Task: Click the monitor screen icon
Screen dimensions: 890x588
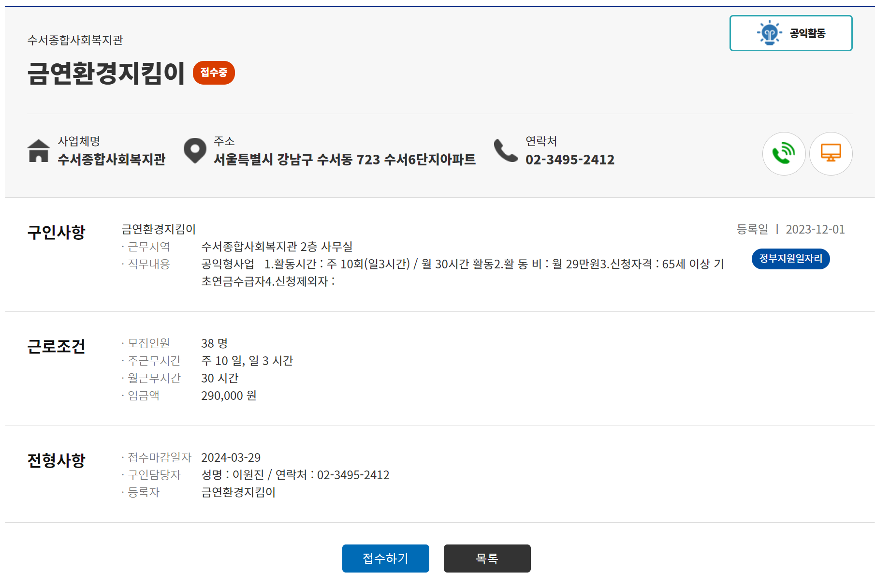Action: pos(831,153)
